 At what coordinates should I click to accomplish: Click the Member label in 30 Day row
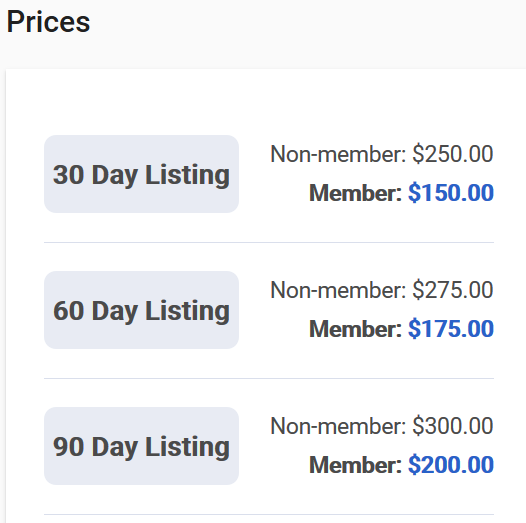pos(356,193)
